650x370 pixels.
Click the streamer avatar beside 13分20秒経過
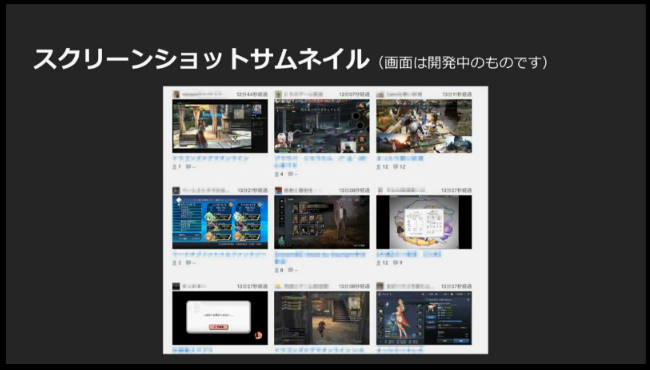[278, 190]
